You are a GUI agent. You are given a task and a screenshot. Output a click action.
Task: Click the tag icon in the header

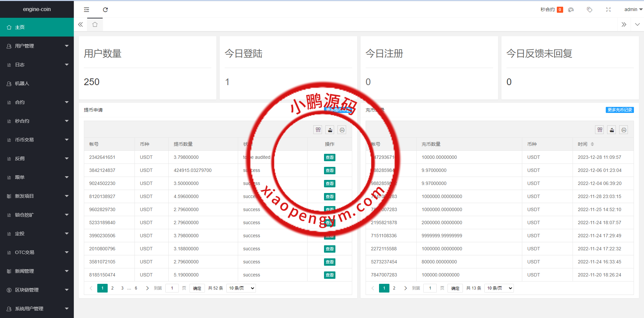coord(589,10)
